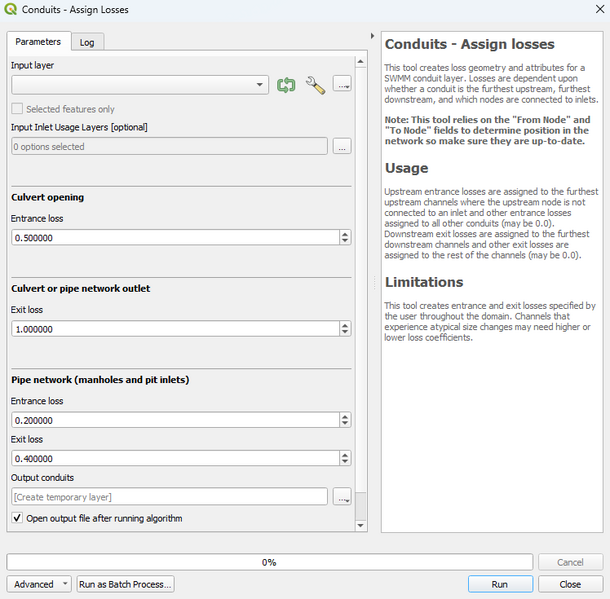Click the iterate over layer green arrows icon
The width and height of the screenshot is (610, 599).
click(x=287, y=85)
